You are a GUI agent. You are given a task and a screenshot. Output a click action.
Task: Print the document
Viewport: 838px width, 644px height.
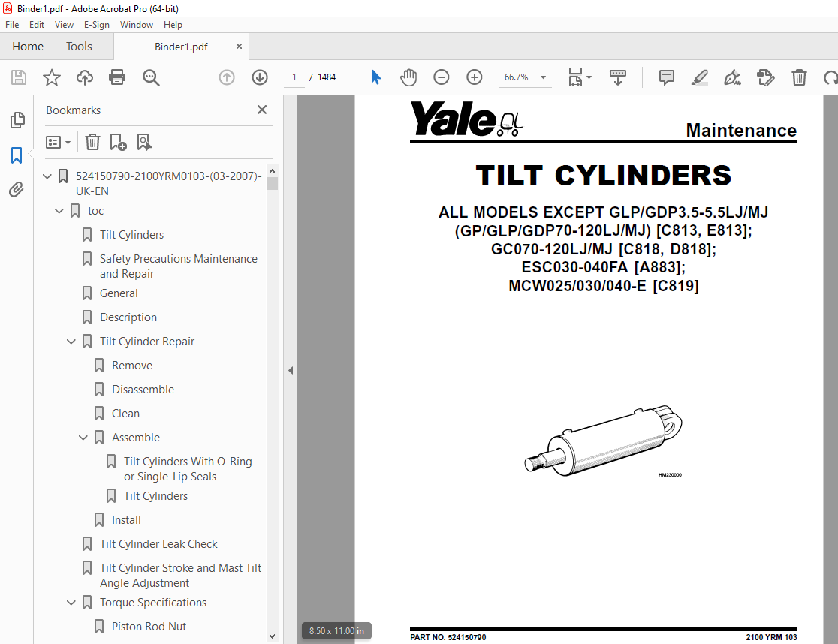click(x=117, y=77)
